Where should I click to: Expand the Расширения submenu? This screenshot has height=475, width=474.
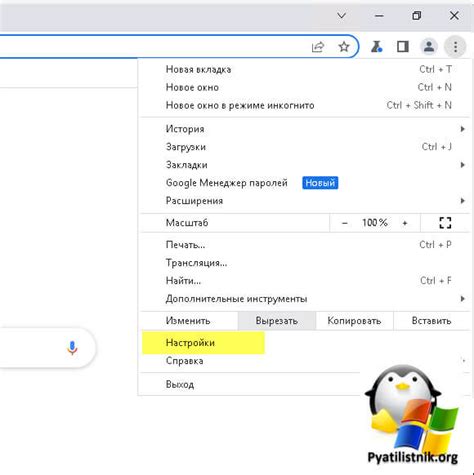pos(305,201)
